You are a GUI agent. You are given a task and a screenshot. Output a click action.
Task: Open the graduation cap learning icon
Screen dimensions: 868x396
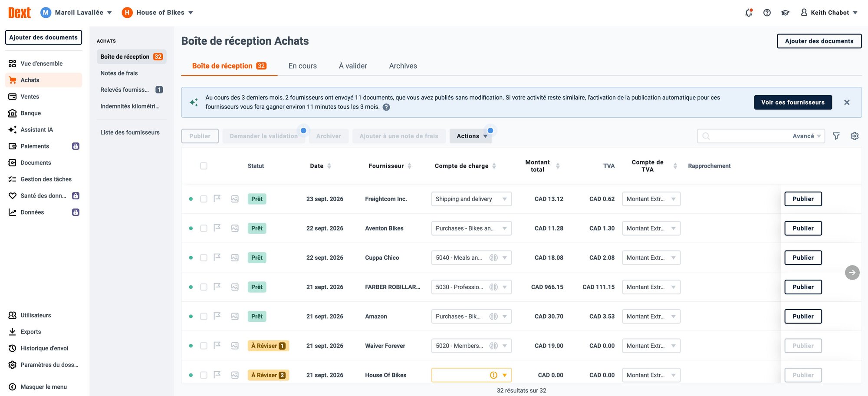785,13
